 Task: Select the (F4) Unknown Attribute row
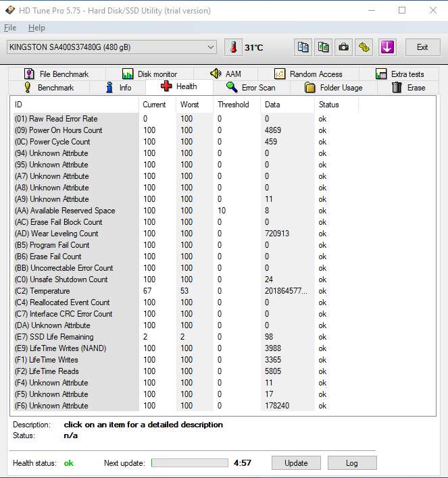pos(186,383)
